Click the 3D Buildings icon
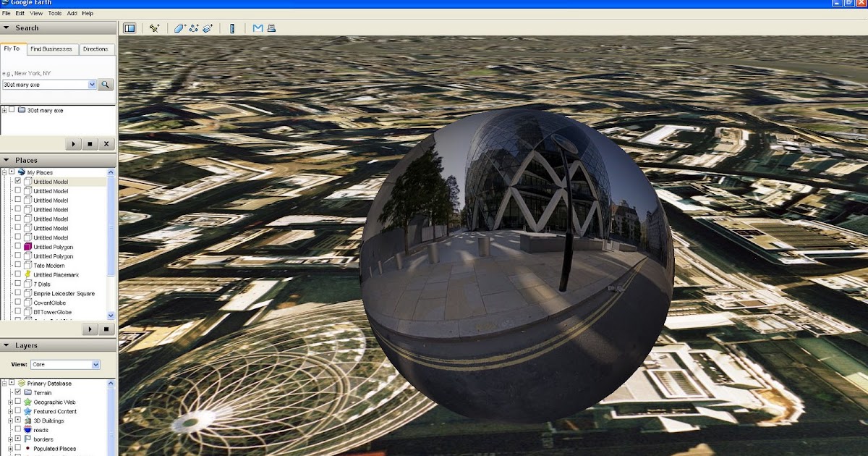Viewport: 868px width, 456px height. coord(27,421)
